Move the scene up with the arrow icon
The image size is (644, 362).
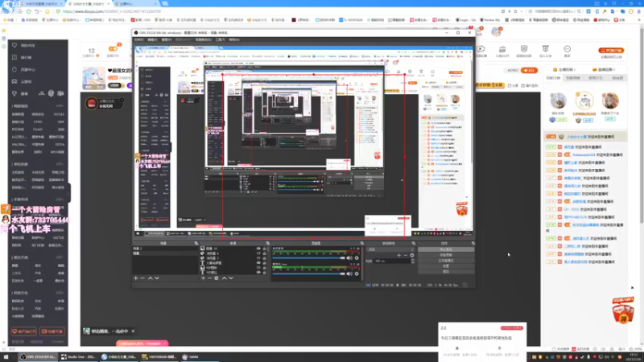pos(151,278)
